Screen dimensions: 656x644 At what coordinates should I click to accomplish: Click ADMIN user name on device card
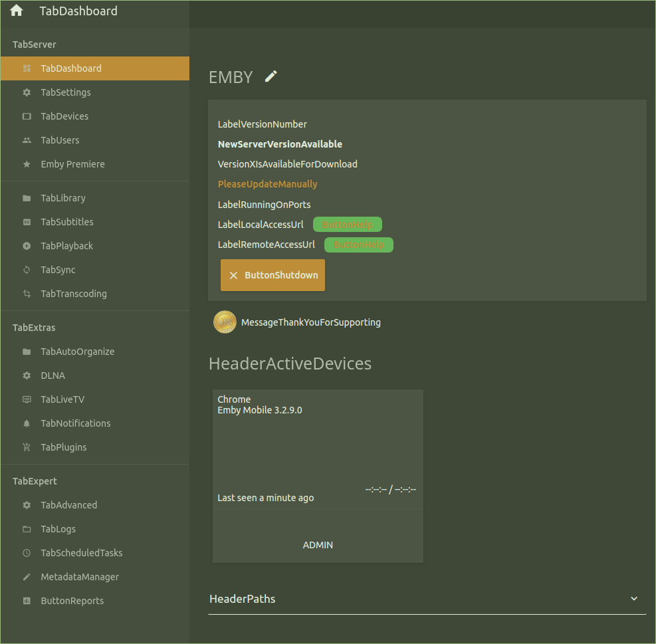coord(318,545)
